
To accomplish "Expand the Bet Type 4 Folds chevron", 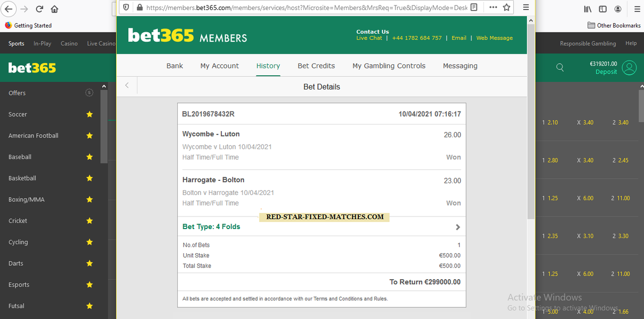I will point(458,227).
